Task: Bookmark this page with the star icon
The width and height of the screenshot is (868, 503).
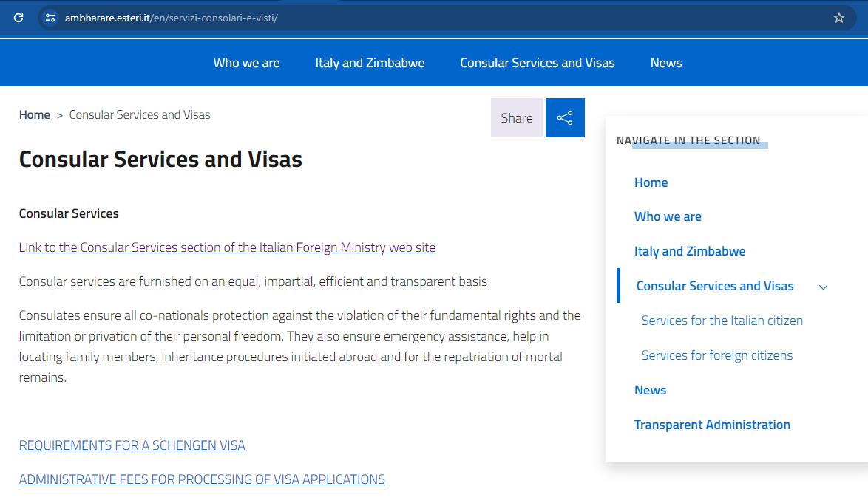Action: [839, 18]
